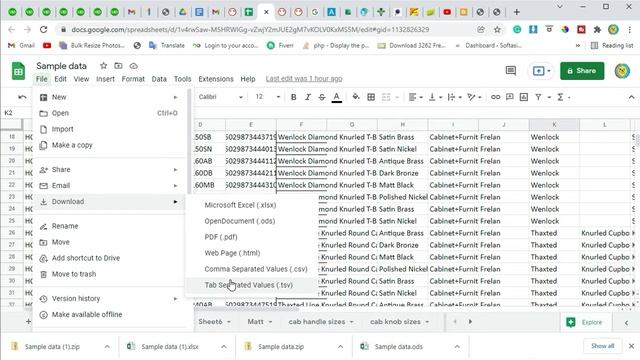Viewport: 640px width, 360px height.
Task: Switch to cab knob sizes sheet tab
Action: 395,322
